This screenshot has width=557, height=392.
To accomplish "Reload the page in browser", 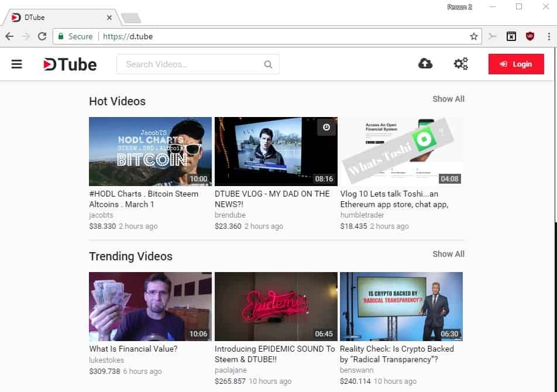I will click(42, 36).
